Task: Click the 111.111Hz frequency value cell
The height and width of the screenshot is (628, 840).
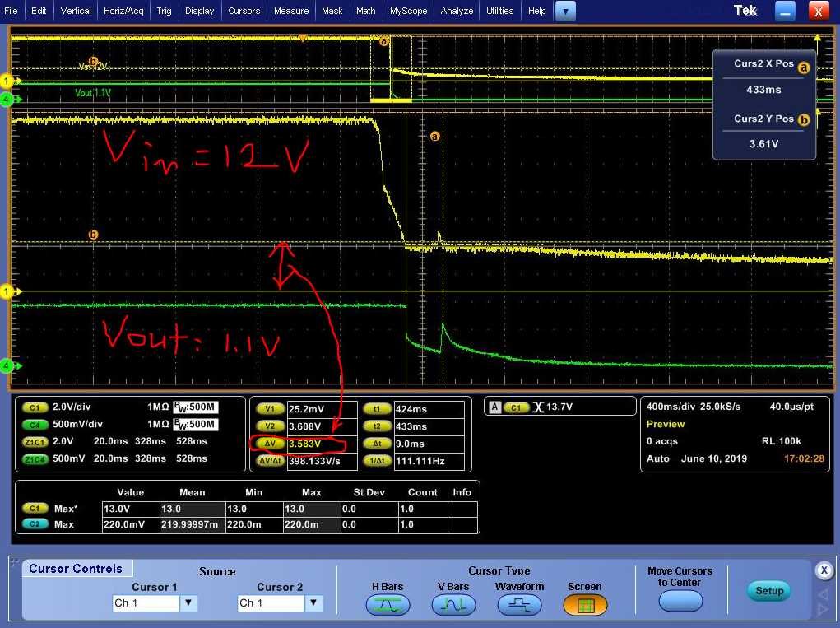Action: (x=429, y=460)
